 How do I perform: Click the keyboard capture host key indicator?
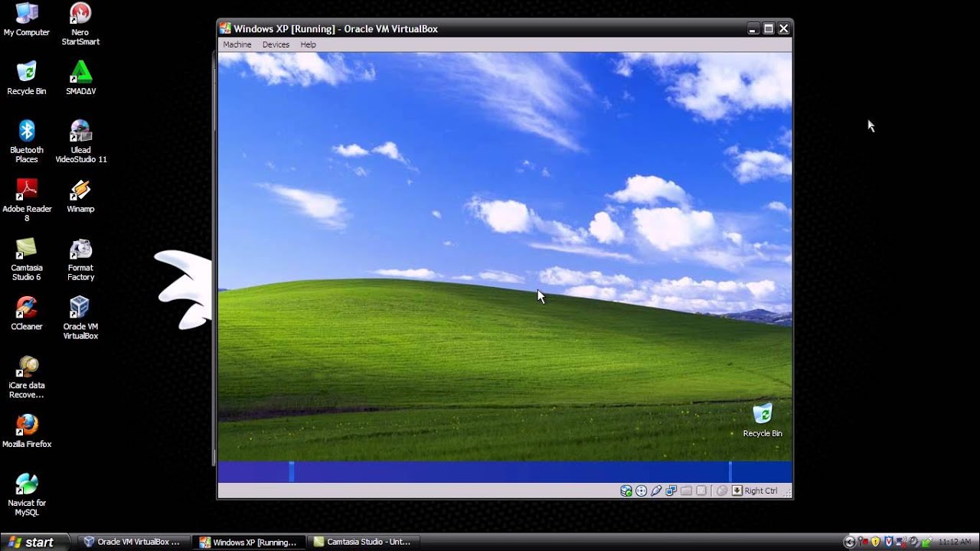[737, 491]
